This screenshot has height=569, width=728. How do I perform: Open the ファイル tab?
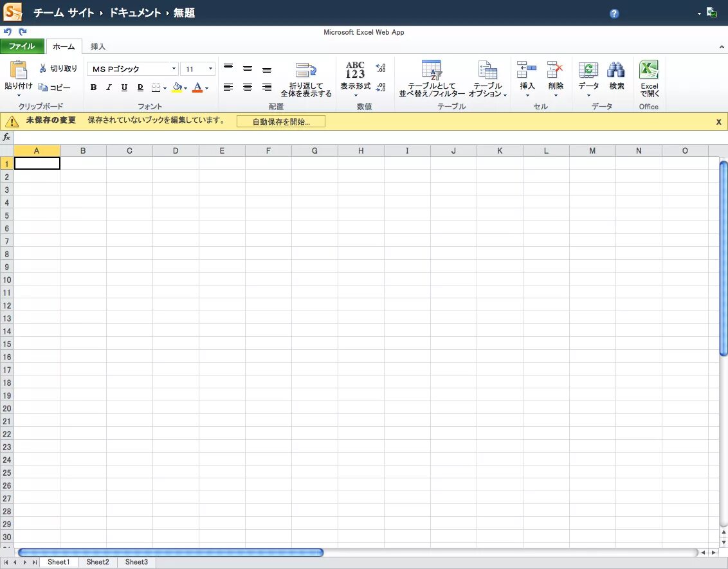pyautogui.click(x=22, y=46)
